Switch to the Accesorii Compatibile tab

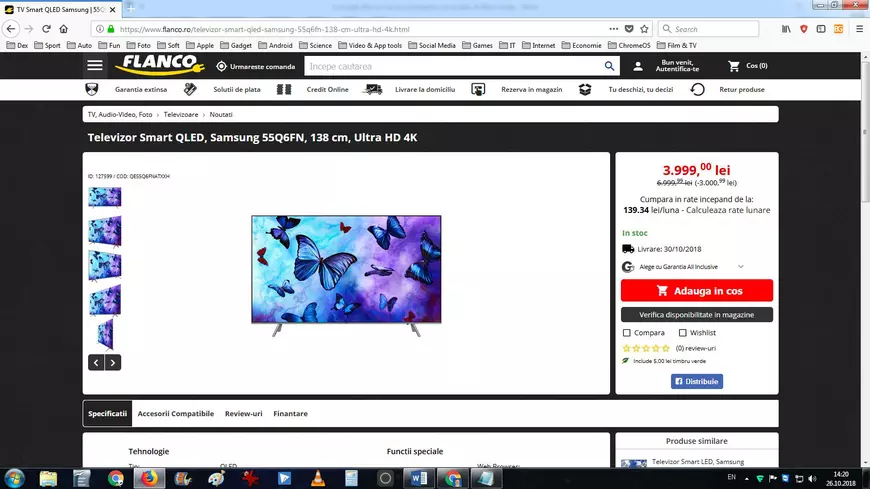point(175,414)
